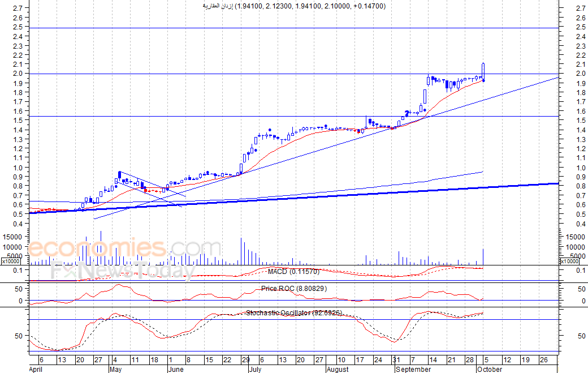Click date label 22 on time axis
This screenshot has height=373, width=588.
coord(227,360)
